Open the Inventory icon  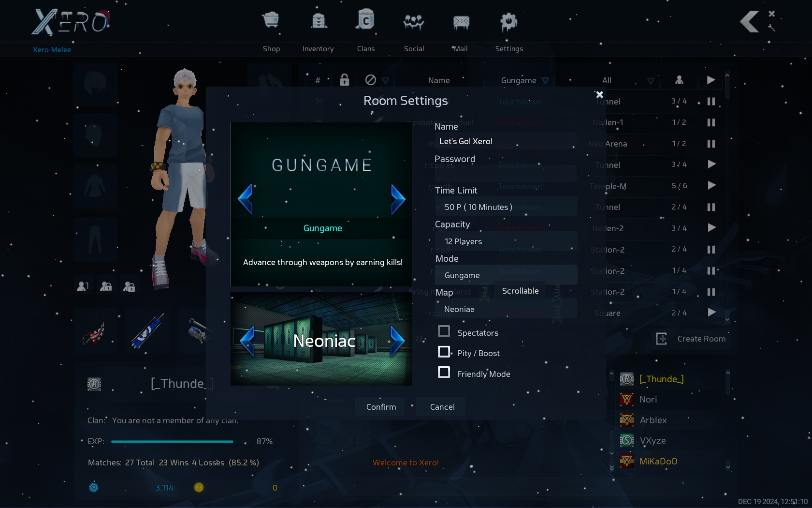(319, 21)
